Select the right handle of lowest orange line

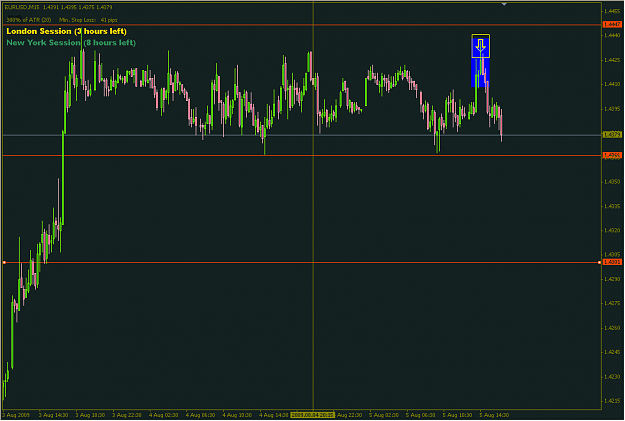[x=599, y=262]
